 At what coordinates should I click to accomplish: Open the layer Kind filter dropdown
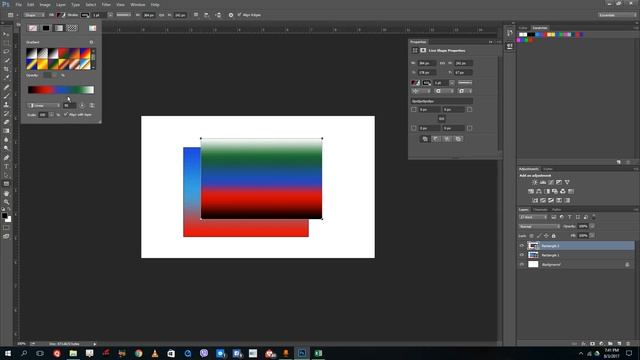coord(533,217)
